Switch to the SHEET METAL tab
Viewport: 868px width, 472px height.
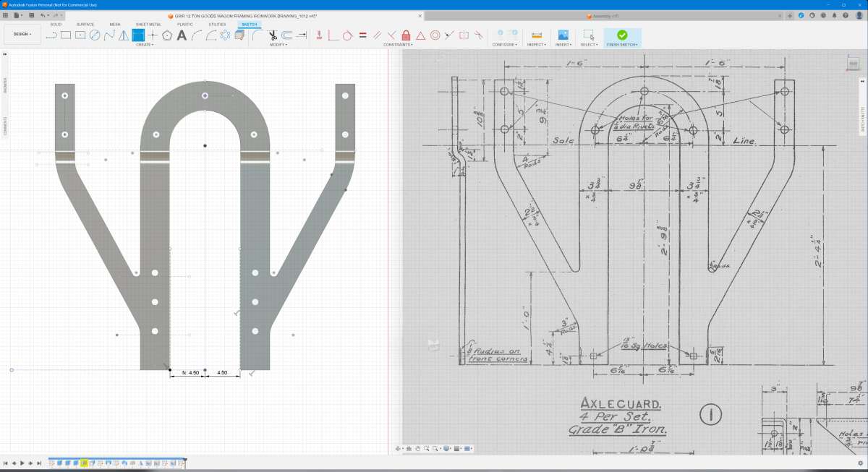tap(148, 24)
